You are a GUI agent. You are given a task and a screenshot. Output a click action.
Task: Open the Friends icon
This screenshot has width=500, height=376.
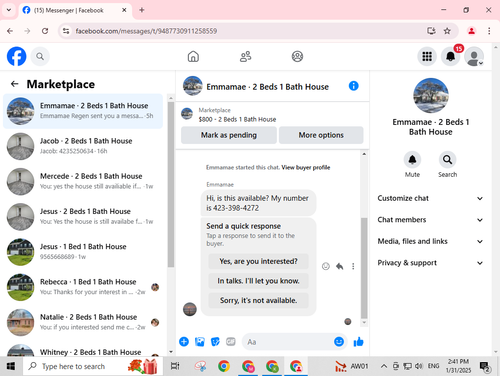(245, 56)
